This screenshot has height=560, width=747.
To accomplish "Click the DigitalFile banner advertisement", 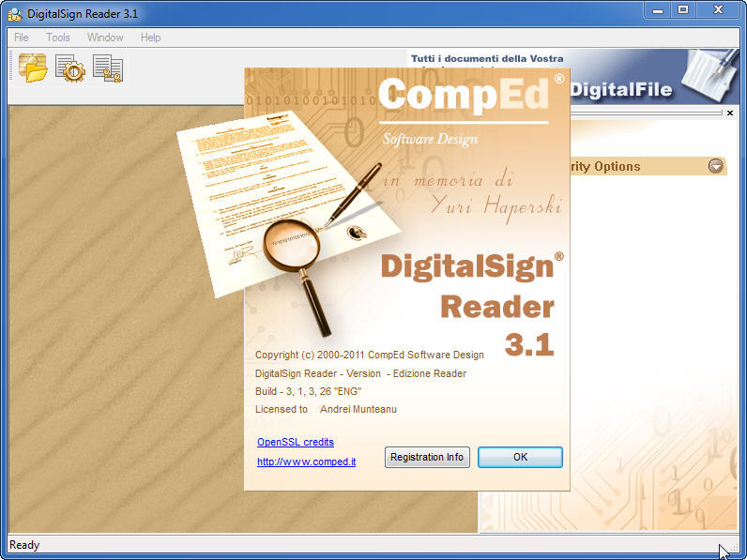I will pos(655,77).
